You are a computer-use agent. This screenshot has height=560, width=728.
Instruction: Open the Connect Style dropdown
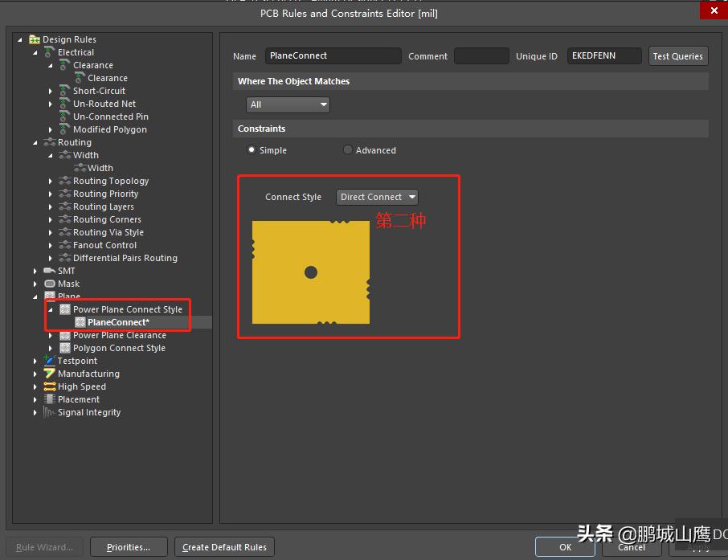pyautogui.click(x=377, y=197)
